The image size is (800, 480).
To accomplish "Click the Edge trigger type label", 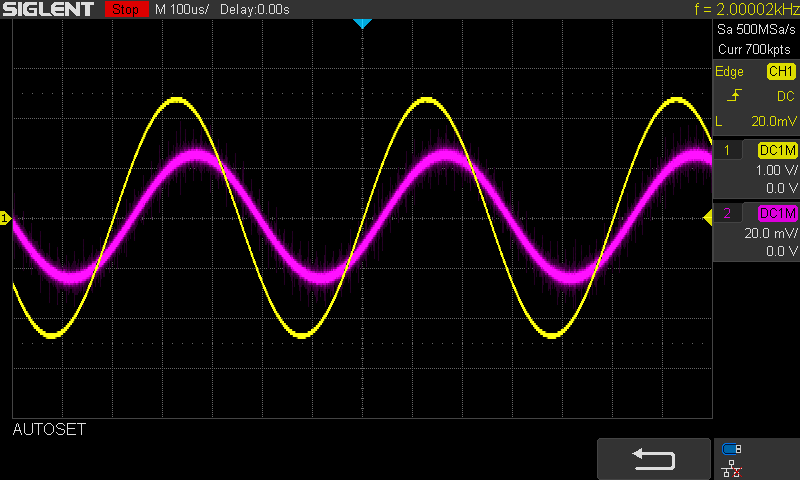I will point(729,71).
